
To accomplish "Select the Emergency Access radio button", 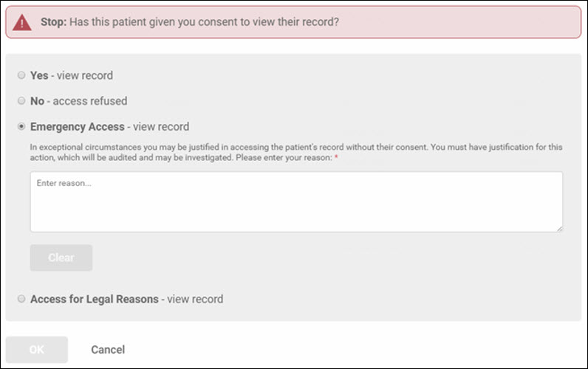I will pyautogui.click(x=21, y=127).
